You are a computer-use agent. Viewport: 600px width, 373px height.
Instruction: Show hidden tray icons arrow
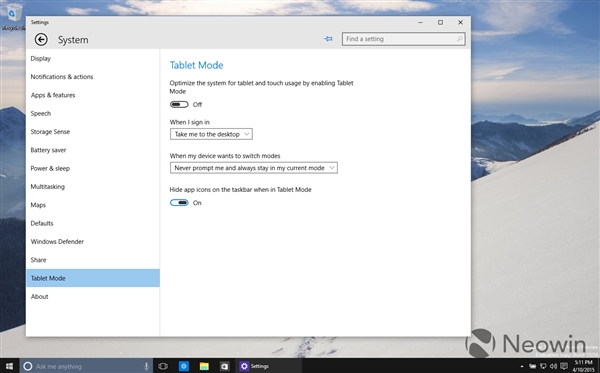coord(522,366)
